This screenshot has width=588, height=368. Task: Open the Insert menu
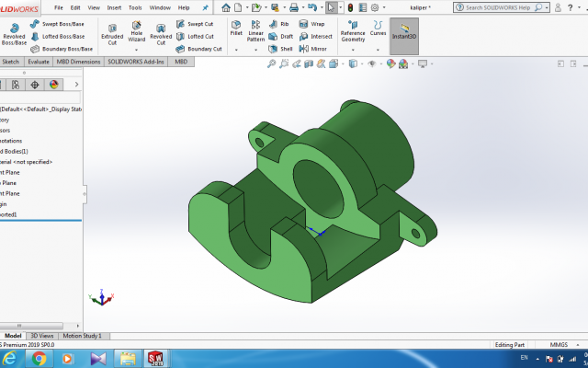pyautogui.click(x=114, y=7)
